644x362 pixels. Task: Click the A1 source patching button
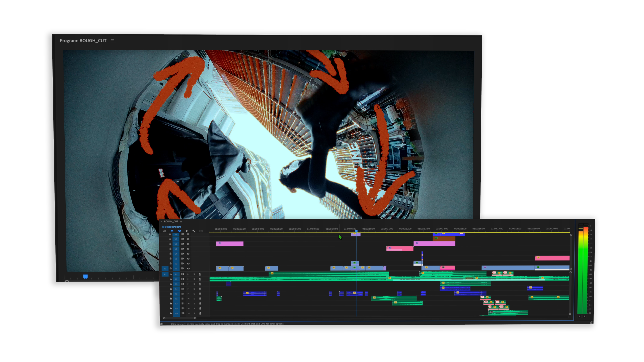(x=165, y=274)
